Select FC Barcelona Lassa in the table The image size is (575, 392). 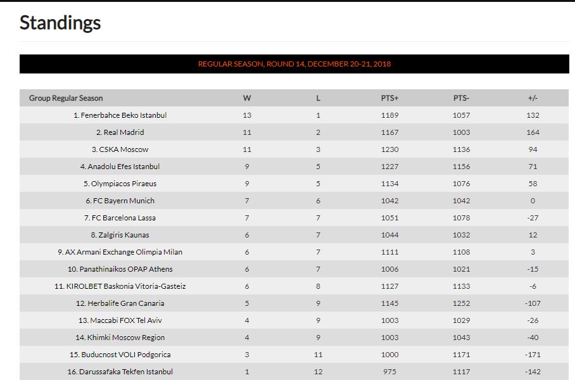coord(123,218)
